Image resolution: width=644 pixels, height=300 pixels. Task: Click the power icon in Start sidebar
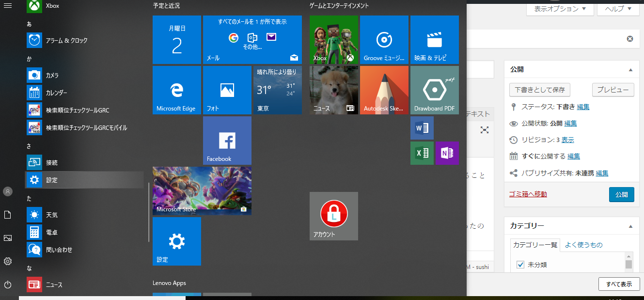(x=8, y=284)
